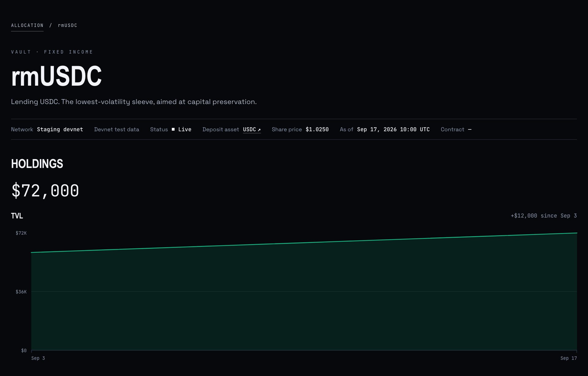The height and width of the screenshot is (376, 588).
Task: Click the Devnet test data label
Action: point(117,129)
